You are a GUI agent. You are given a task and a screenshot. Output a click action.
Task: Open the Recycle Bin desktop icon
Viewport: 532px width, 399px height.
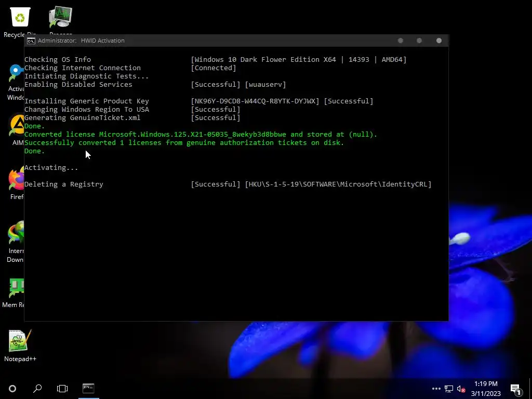click(x=20, y=21)
